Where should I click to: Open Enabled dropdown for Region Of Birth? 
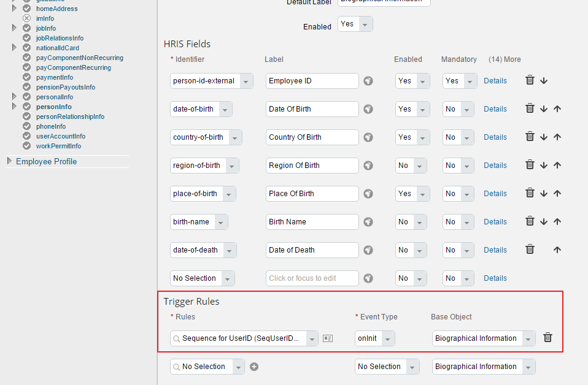click(x=411, y=166)
